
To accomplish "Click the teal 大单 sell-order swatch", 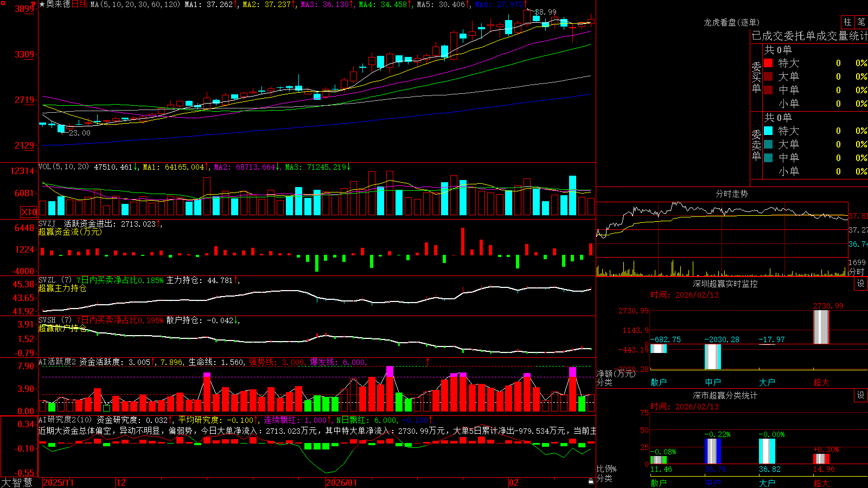I will pos(768,144).
